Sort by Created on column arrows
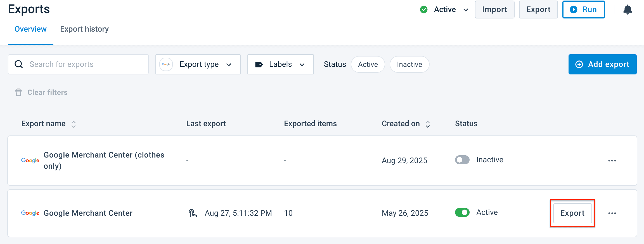The height and width of the screenshot is (244, 644). [x=427, y=124]
